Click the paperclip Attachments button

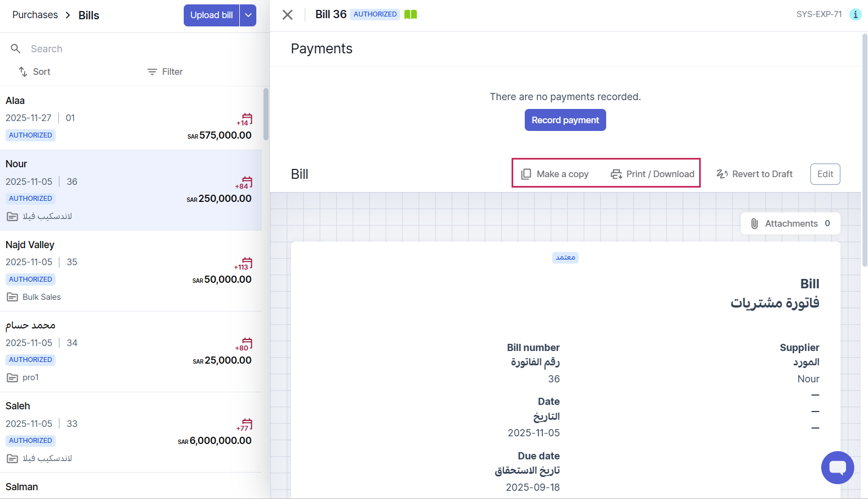(790, 223)
